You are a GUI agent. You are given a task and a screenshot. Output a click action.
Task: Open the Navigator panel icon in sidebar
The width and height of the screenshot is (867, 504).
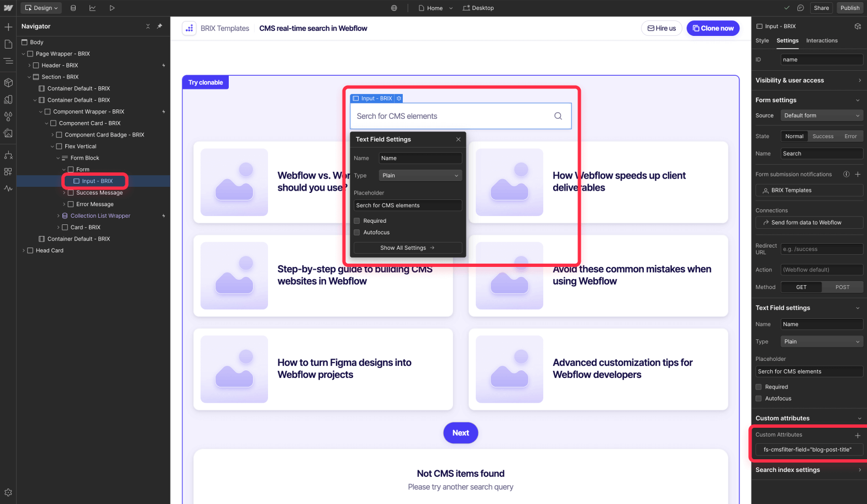[x=8, y=61]
